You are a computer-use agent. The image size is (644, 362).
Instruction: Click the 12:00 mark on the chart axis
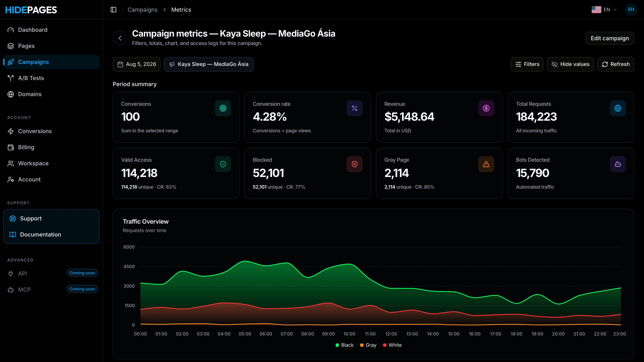(x=391, y=334)
